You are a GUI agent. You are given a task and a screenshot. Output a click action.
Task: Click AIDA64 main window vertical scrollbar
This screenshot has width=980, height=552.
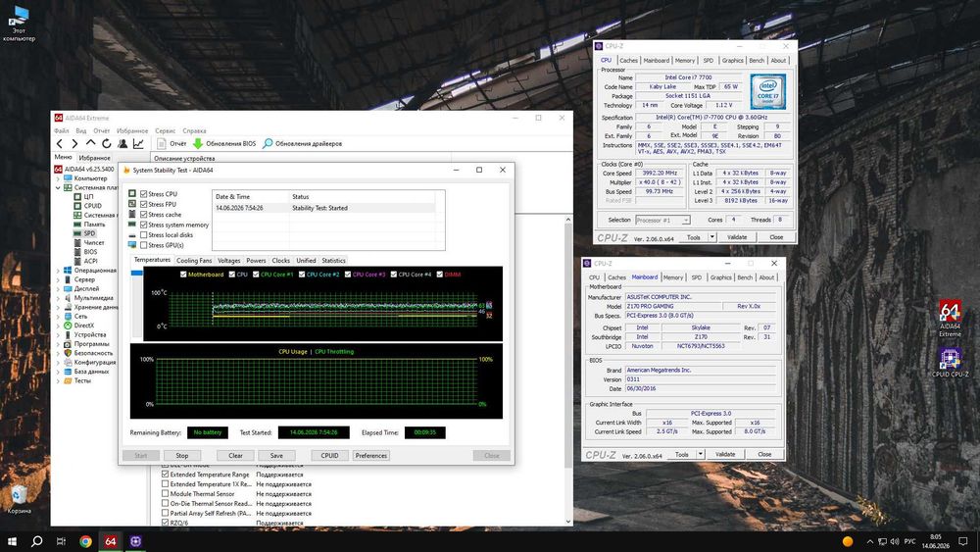(568, 347)
